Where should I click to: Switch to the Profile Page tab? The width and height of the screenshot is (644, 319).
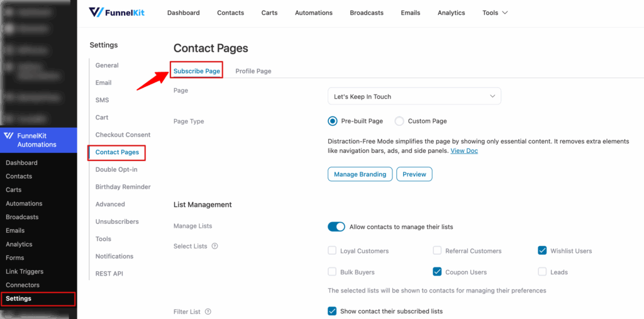pyautogui.click(x=253, y=71)
